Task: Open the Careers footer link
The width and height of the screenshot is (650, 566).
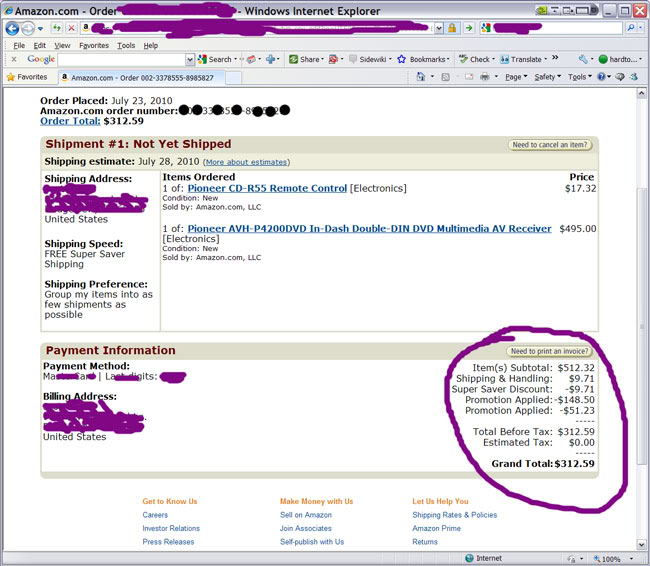Action: pos(155,515)
